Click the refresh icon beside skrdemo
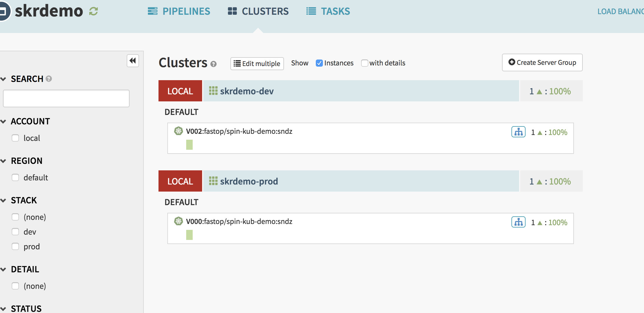 click(93, 11)
